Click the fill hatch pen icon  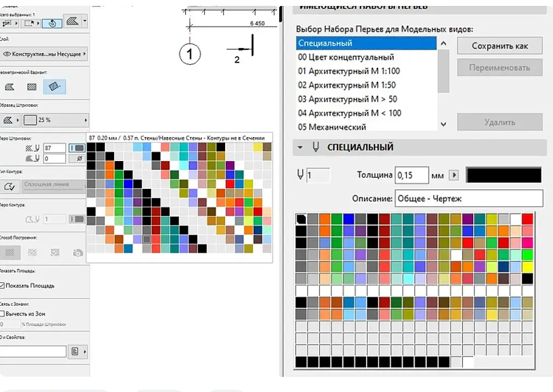pos(32,148)
